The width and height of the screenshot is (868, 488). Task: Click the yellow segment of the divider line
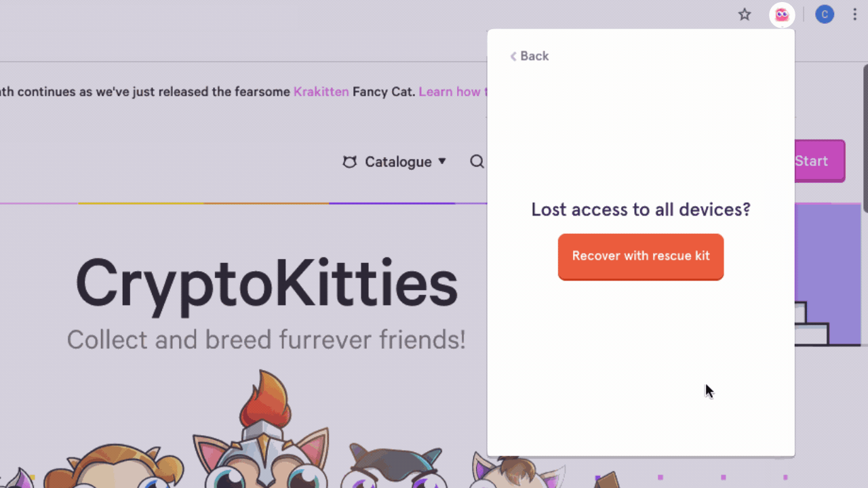click(x=141, y=203)
